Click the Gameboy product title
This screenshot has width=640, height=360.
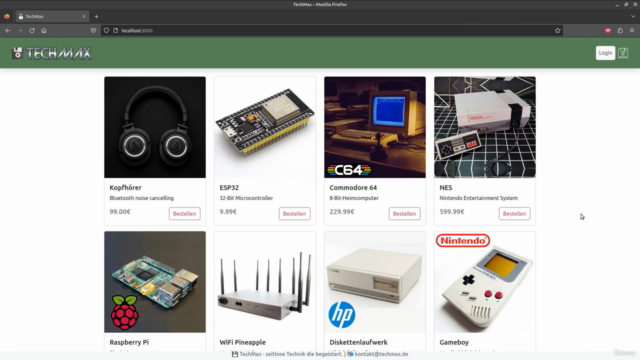(x=454, y=342)
